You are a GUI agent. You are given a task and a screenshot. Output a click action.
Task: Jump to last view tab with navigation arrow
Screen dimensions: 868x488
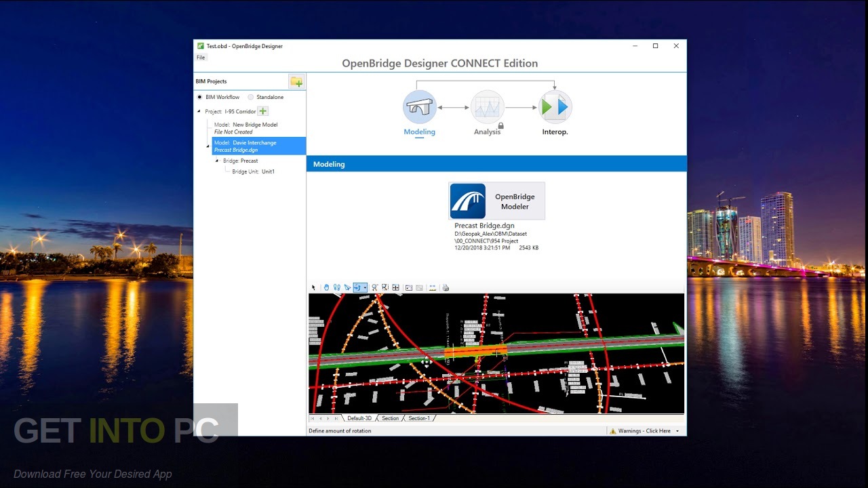[336, 418]
